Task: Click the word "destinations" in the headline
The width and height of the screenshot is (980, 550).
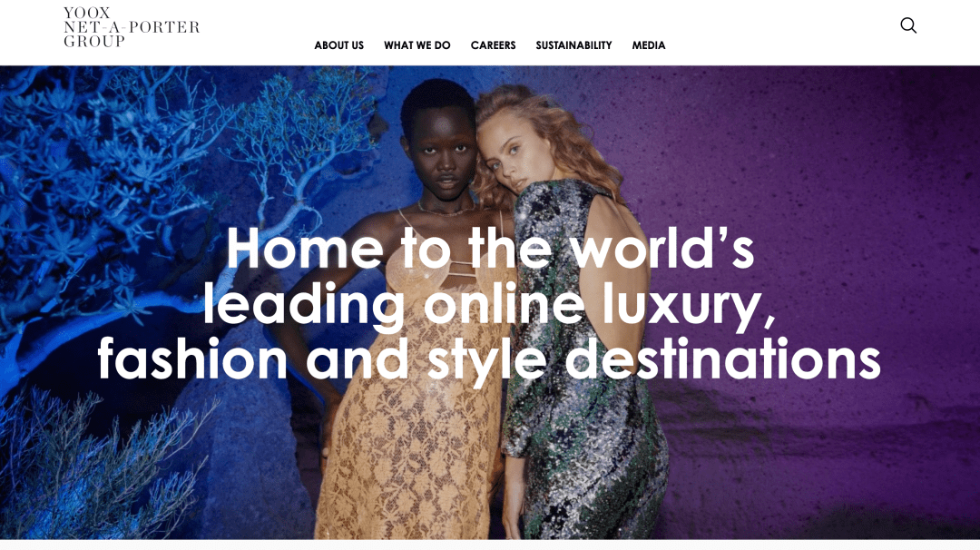Action: [x=723, y=358]
